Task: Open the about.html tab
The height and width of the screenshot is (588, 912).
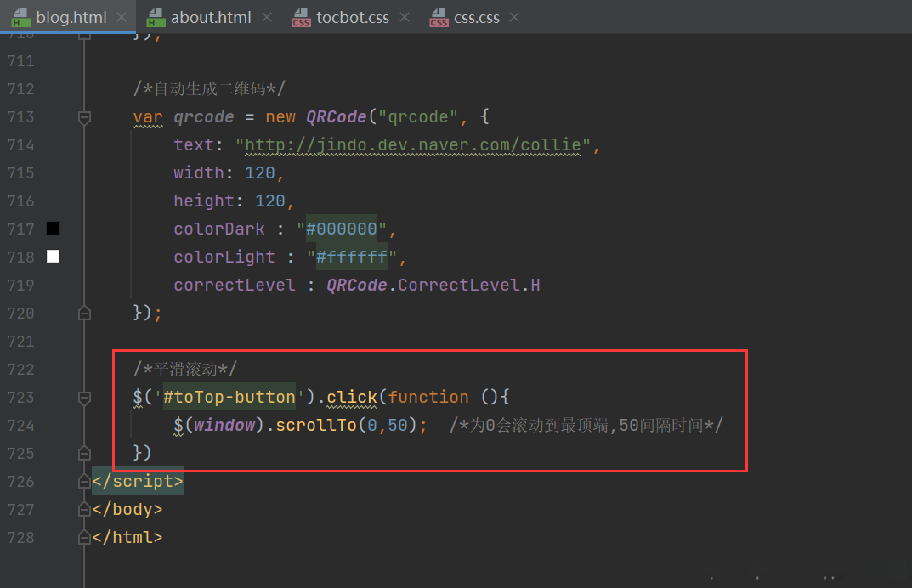Action: click(x=211, y=18)
